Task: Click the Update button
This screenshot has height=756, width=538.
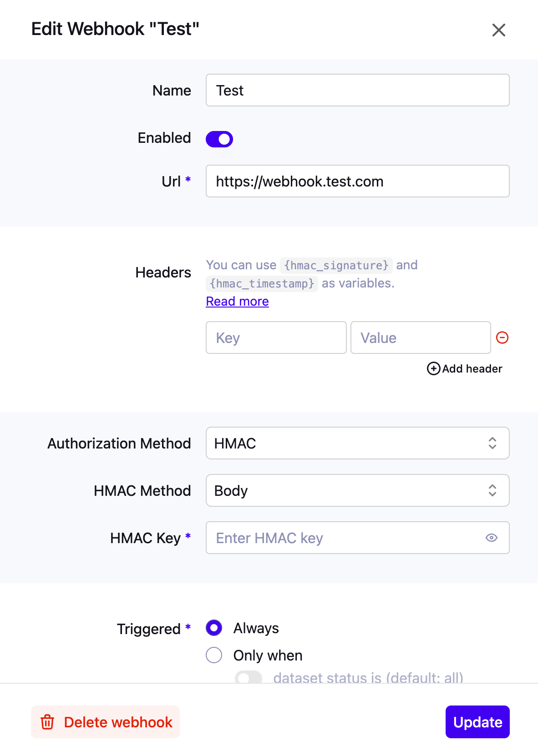Action: click(477, 722)
